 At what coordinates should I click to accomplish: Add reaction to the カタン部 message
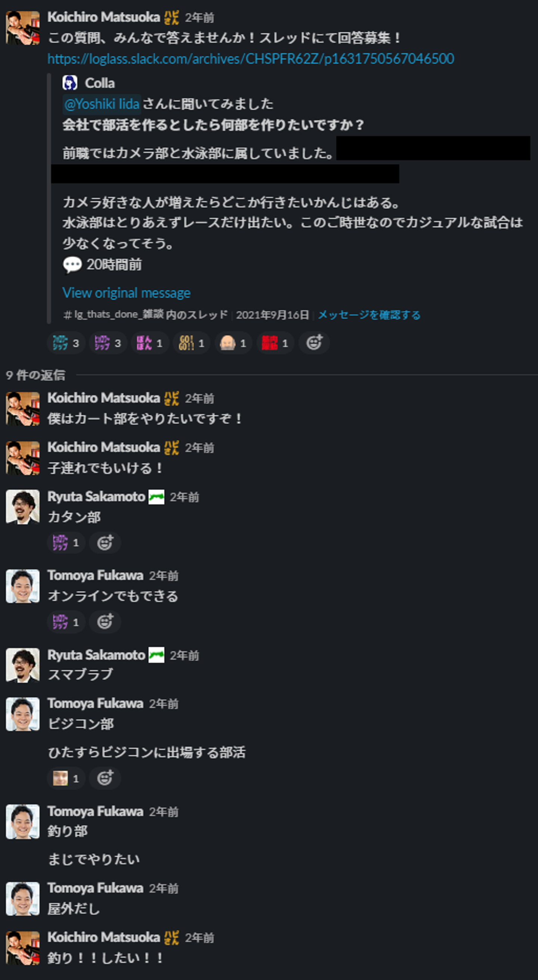click(x=105, y=542)
